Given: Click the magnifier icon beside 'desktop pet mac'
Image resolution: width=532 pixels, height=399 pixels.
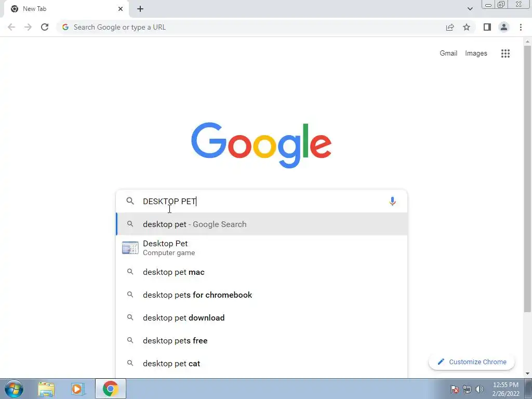Looking at the screenshot, I should coord(130,272).
